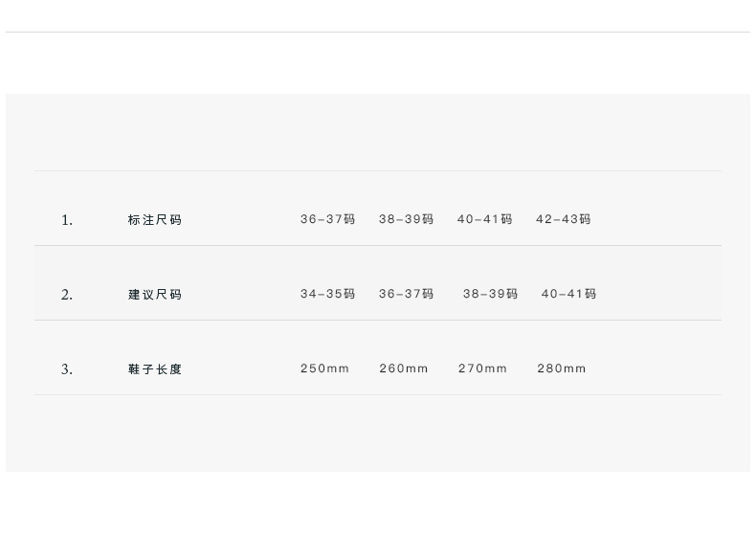Click the row number 3. label
This screenshot has height=535, width=756.
click(x=67, y=369)
